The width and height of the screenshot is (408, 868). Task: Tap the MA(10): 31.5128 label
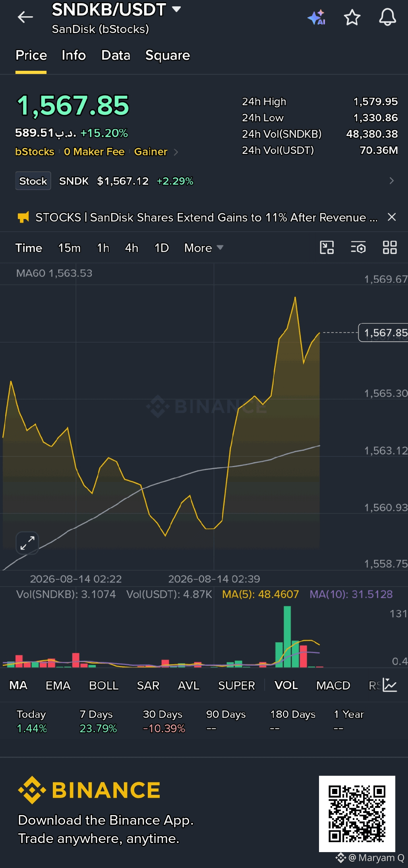pos(351,594)
